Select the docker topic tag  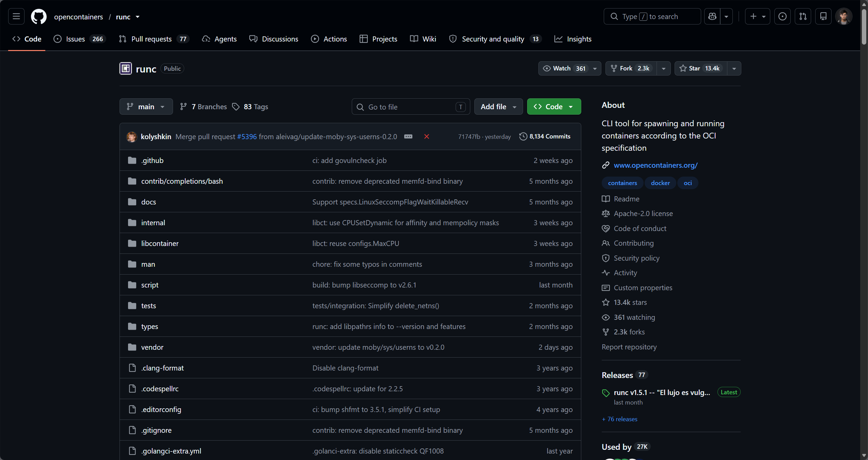pos(660,183)
